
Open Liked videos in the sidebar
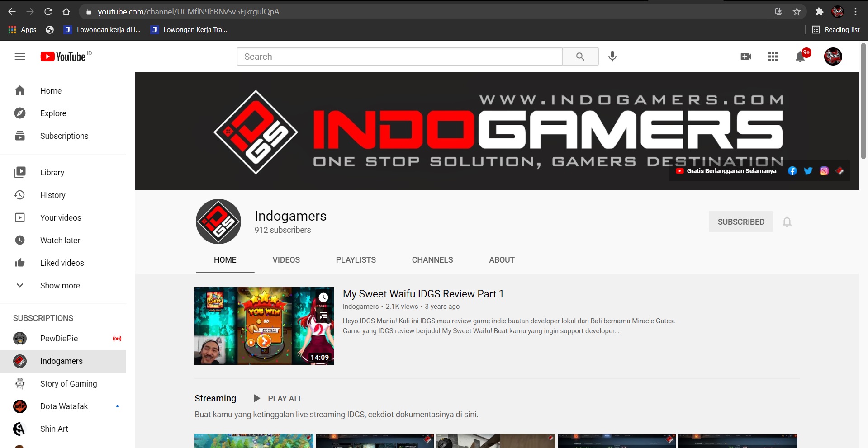[63, 263]
